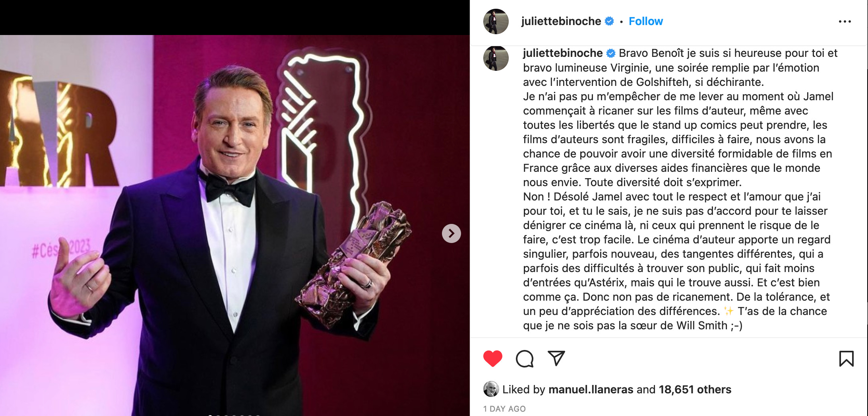Open manuel.llaneras profile from likes
This screenshot has height=416, width=868.
click(591, 389)
